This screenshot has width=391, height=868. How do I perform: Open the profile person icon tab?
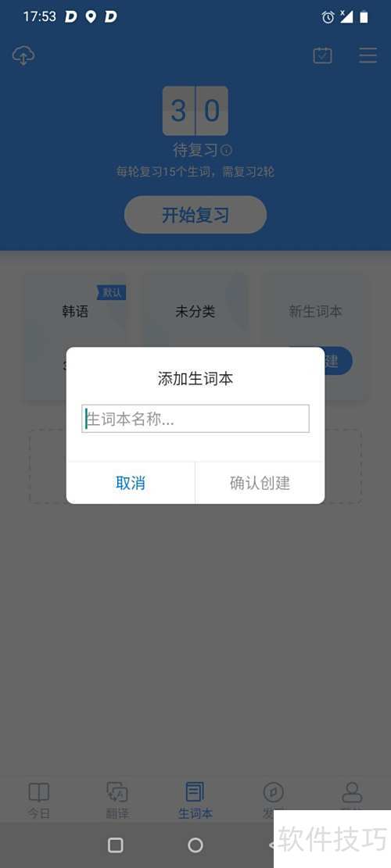[352, 793]
